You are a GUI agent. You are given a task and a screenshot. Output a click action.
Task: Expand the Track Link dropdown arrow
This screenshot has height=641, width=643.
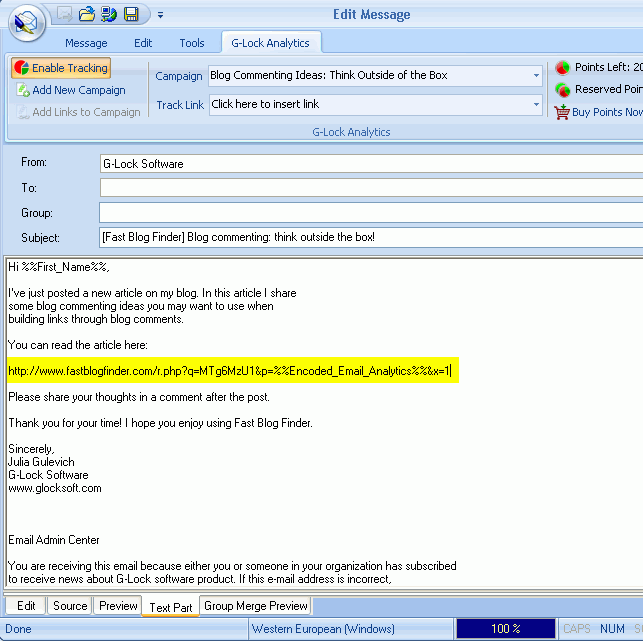[536, 105]
